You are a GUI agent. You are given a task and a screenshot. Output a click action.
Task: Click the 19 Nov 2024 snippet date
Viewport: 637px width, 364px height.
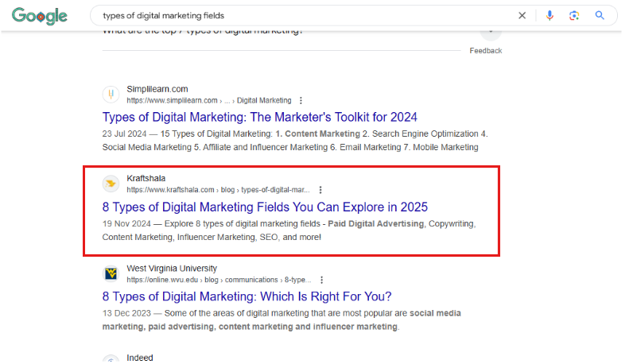point(126,224)
